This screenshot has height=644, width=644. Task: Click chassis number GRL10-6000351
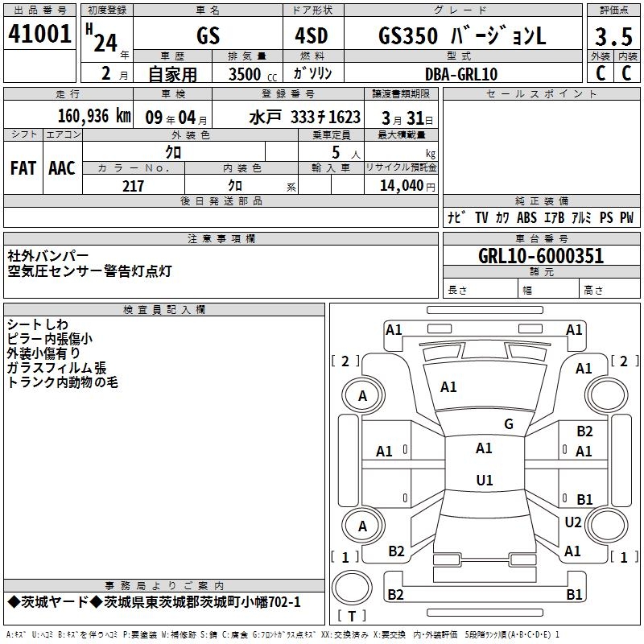click(540, 257)
